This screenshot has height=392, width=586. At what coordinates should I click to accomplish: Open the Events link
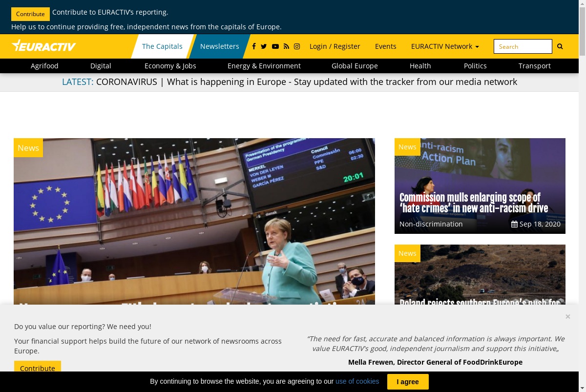pos(386,46)
